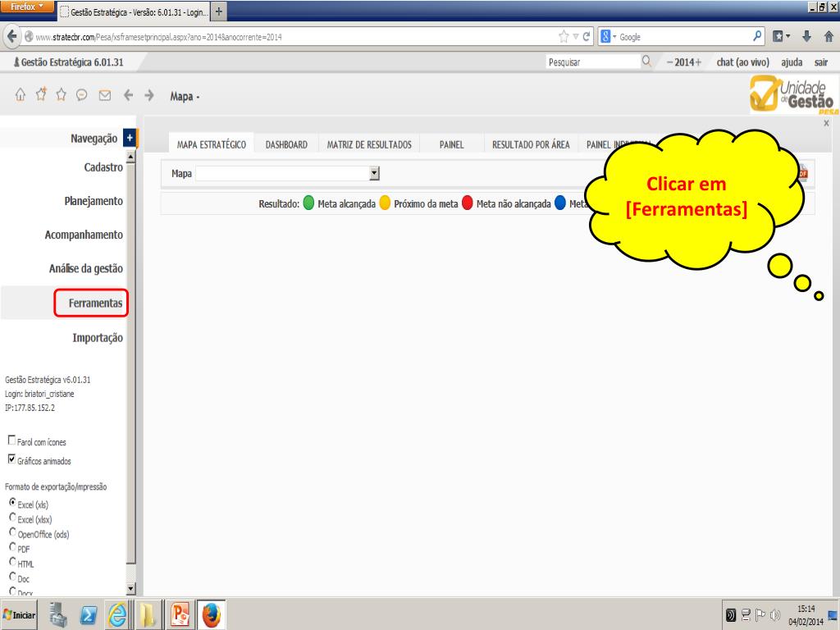Open the ajuda help link
This screenshot has width=840, height=630.
pos(792,62)
